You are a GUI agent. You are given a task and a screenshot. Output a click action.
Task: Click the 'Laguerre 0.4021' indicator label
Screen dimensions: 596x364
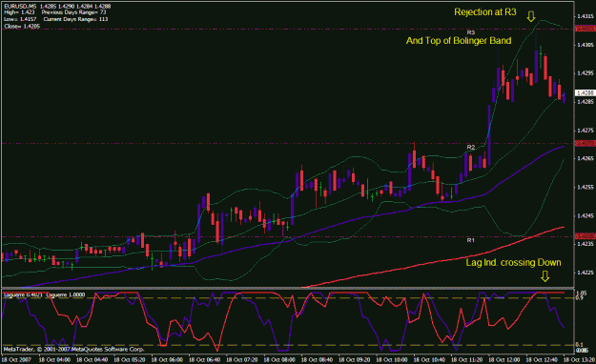click(x=22, y=294)
